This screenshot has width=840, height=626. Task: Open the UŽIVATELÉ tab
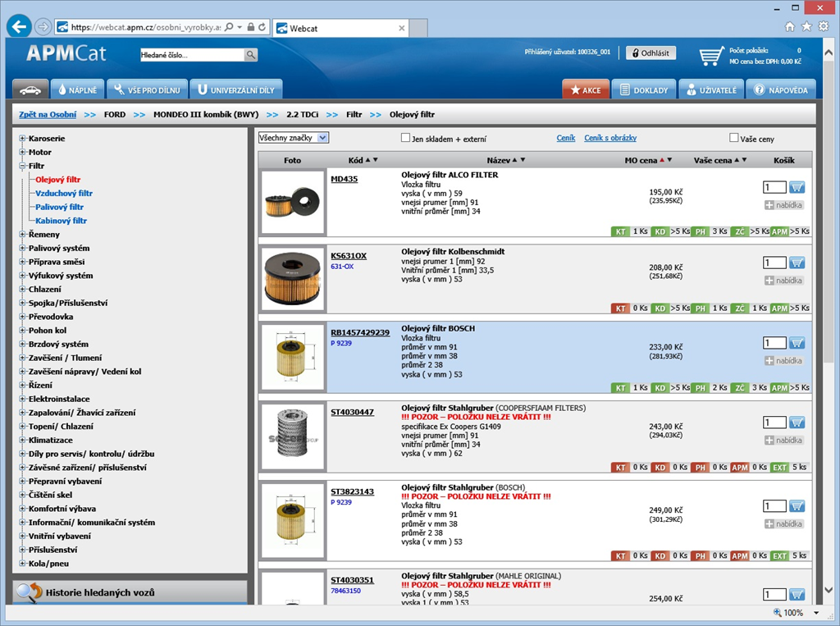click(x=711, y=89)
